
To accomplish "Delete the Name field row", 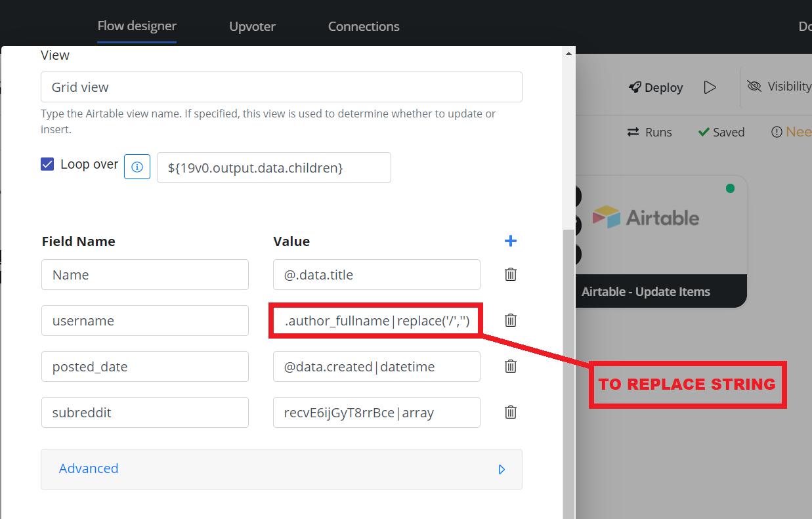I will click(x=511, y=274).
